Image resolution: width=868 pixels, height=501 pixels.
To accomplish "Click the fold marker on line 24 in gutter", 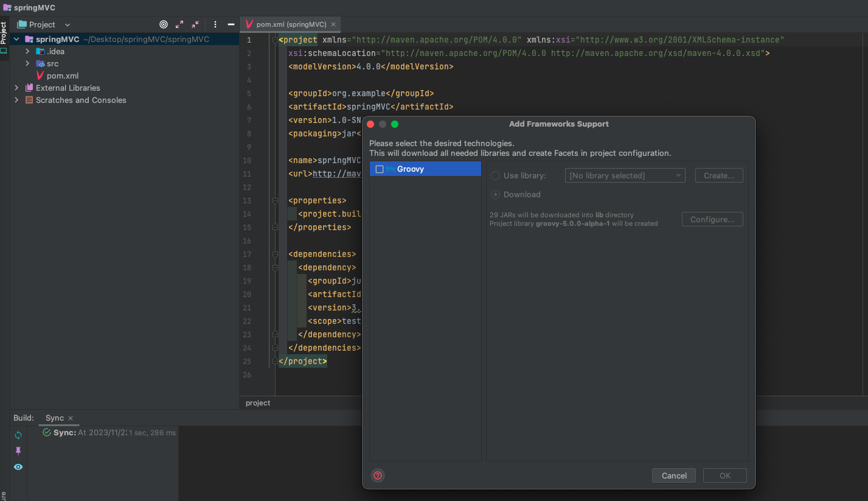I will [275, 348].
